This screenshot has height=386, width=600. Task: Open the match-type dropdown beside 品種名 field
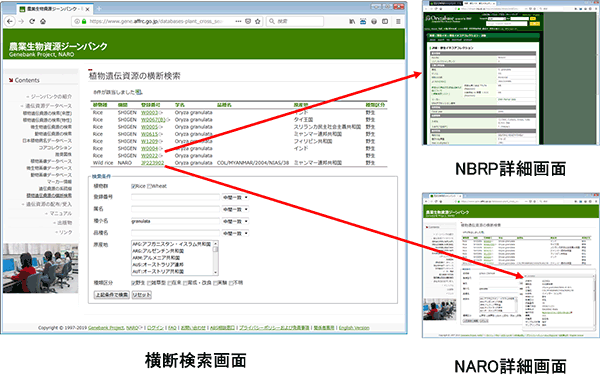pyautogui.click(x=235, y=233)
